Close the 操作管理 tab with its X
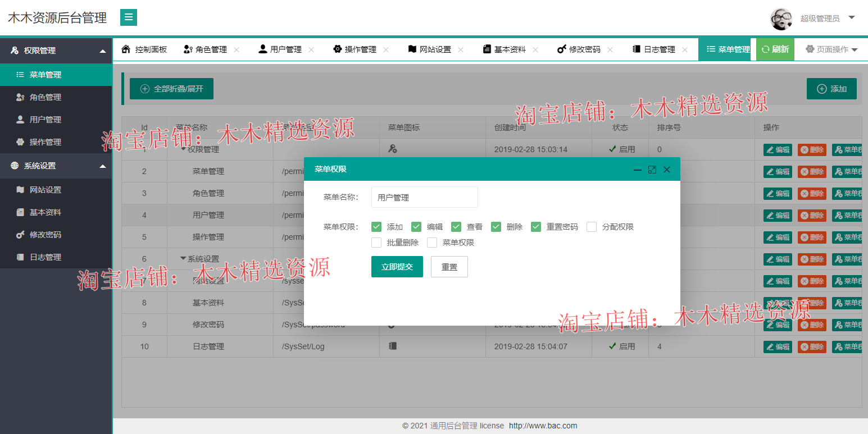This screenshot has width=868, height=434. point(386,49)
